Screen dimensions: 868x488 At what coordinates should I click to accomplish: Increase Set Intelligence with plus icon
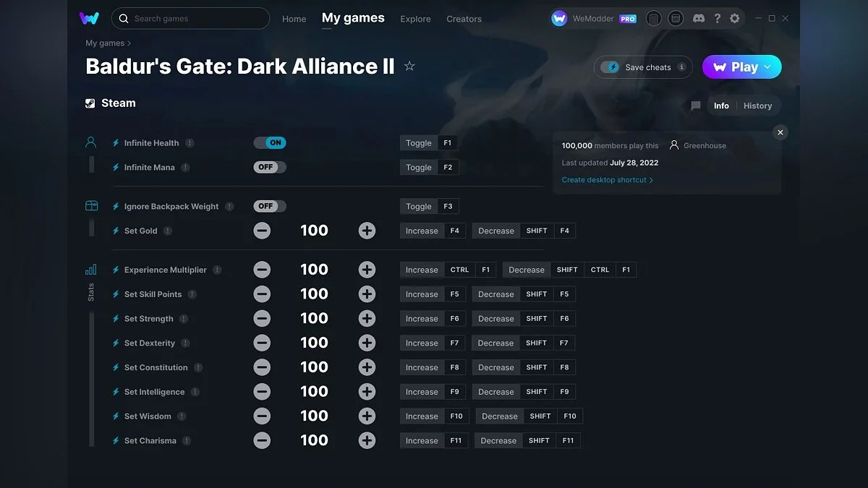[367, 391]
